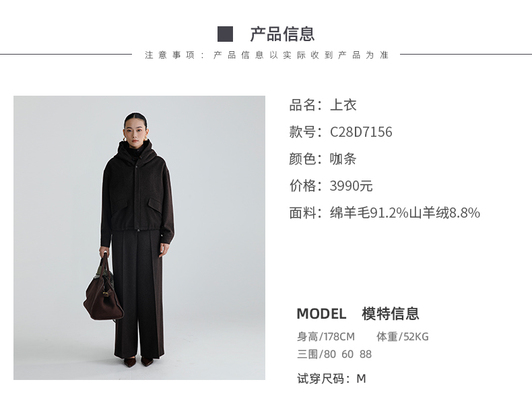Screen dimensions: 532x413
Task: Click the MODEL 模特信息 heading
Action: (x=358, y=313)
